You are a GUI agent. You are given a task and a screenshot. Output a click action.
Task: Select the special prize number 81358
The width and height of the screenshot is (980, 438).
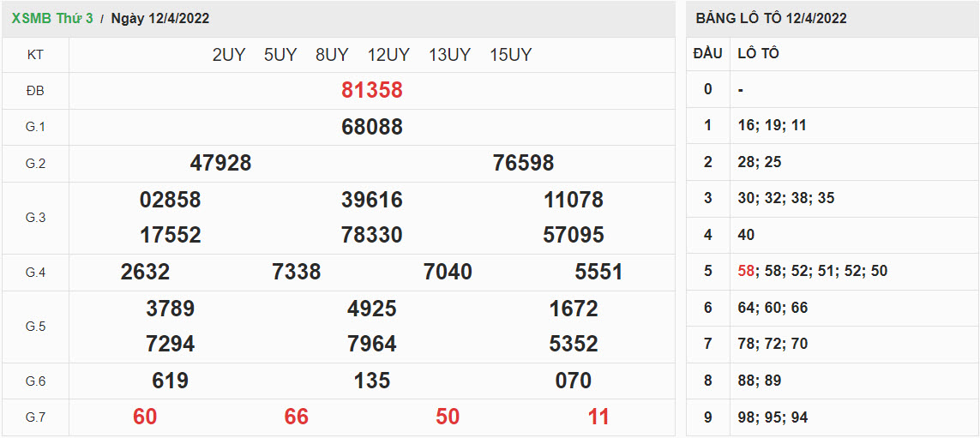click(x=371, y=90)
